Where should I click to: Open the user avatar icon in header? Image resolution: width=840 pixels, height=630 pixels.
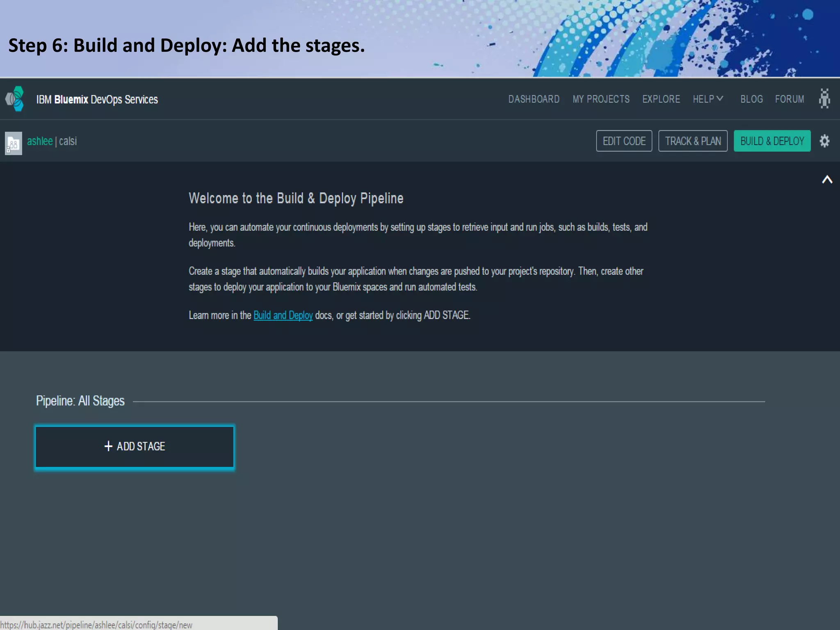pos(824,98)
